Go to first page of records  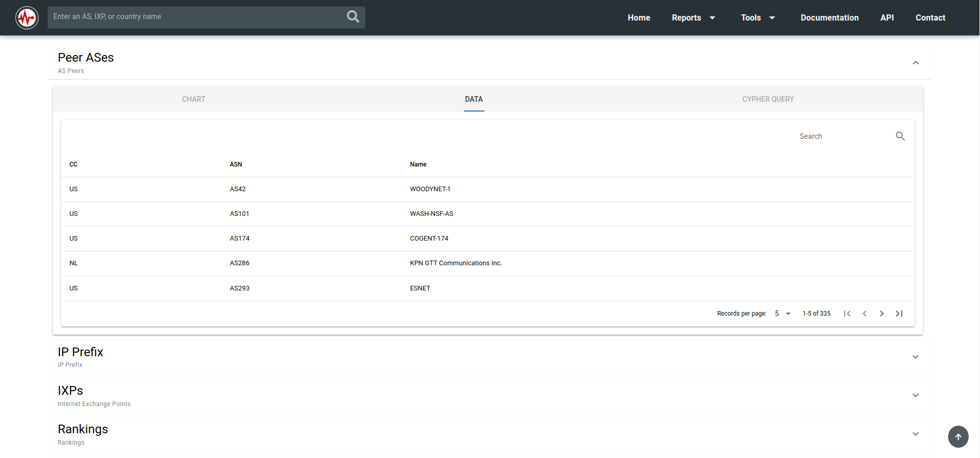tap(847, 314)
